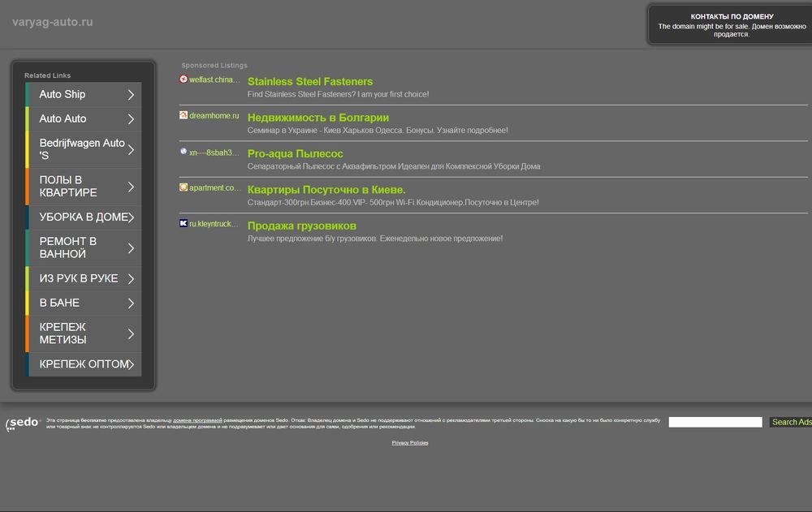Click the Контакты по домену box
The image size is (812, 512).
click(x=730, y=25)
